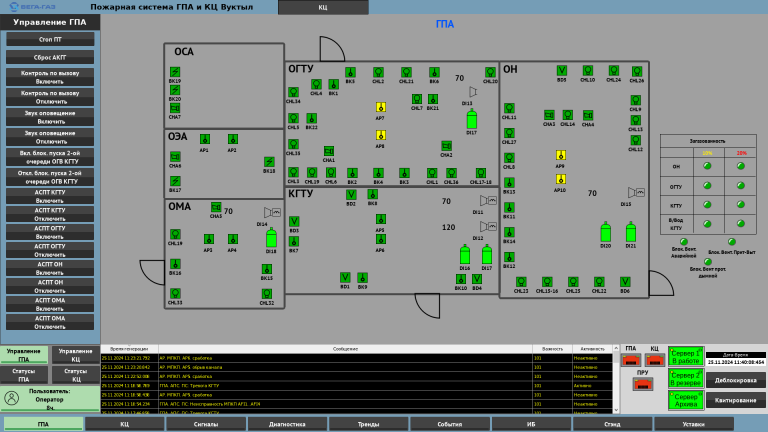Click the ПРУ network port status icon
Image resolution: width=768 pixels, height=432 pixels.
tap(643, 384)
